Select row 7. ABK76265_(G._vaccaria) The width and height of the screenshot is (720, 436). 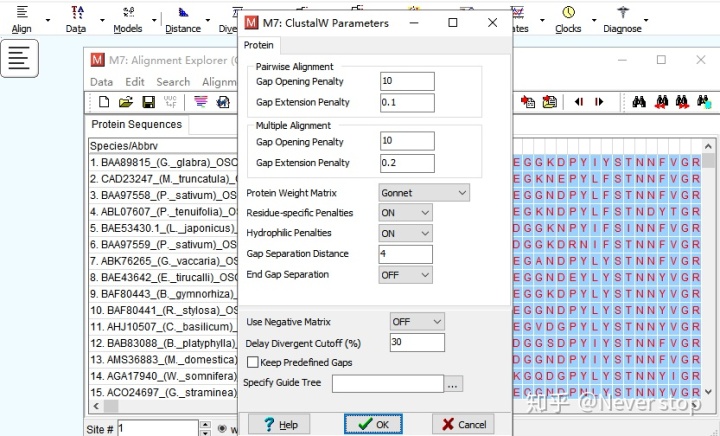(163, 261)
